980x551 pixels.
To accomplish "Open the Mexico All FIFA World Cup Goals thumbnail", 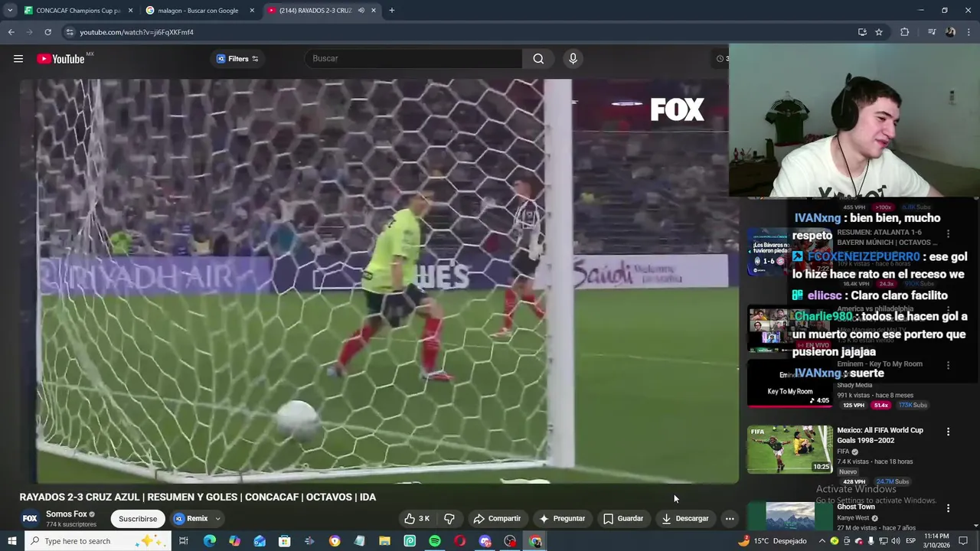I will pos(789,449).
